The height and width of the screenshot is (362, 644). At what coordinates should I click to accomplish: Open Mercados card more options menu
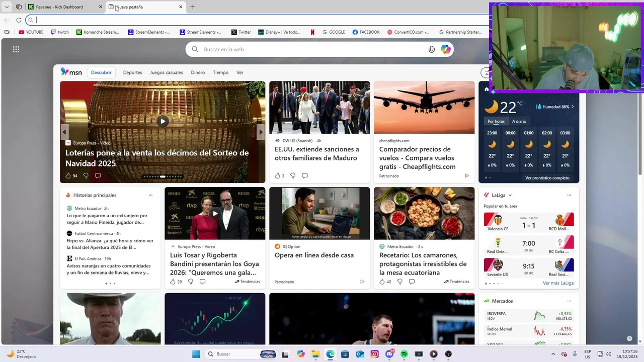(x=569, y=301)
